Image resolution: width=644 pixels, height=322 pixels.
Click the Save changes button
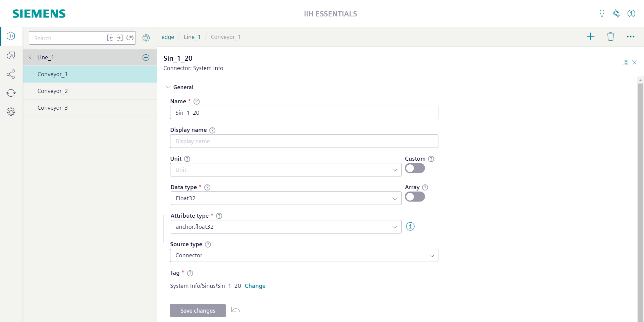point(198,311)
